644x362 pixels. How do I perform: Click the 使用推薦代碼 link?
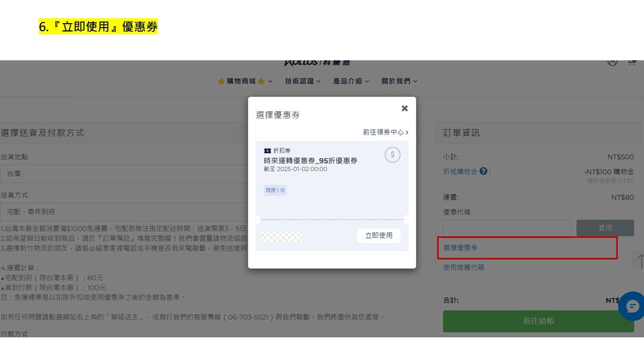463,267
